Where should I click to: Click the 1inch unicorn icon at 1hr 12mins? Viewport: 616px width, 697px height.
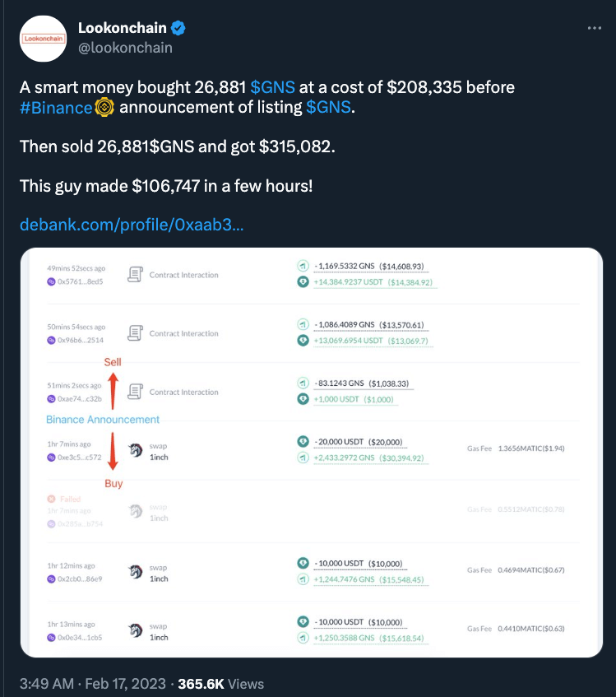[136, 572]
